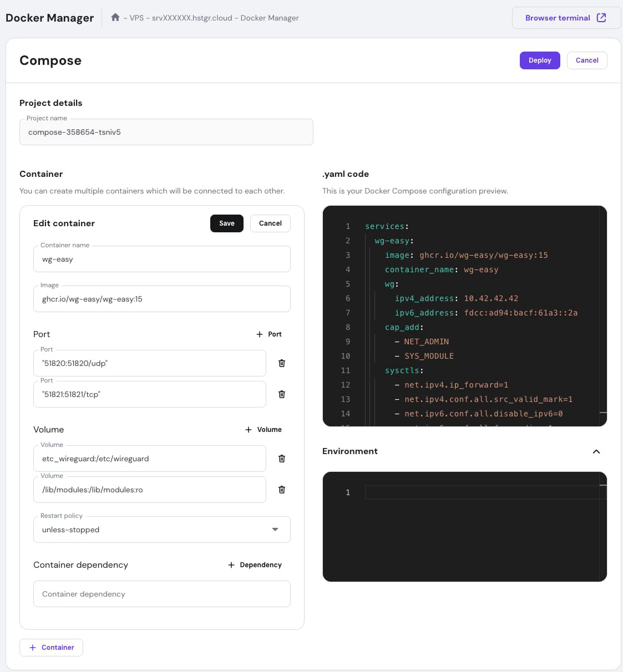Click the home icon in the breadcrumb

coord(115,18)
